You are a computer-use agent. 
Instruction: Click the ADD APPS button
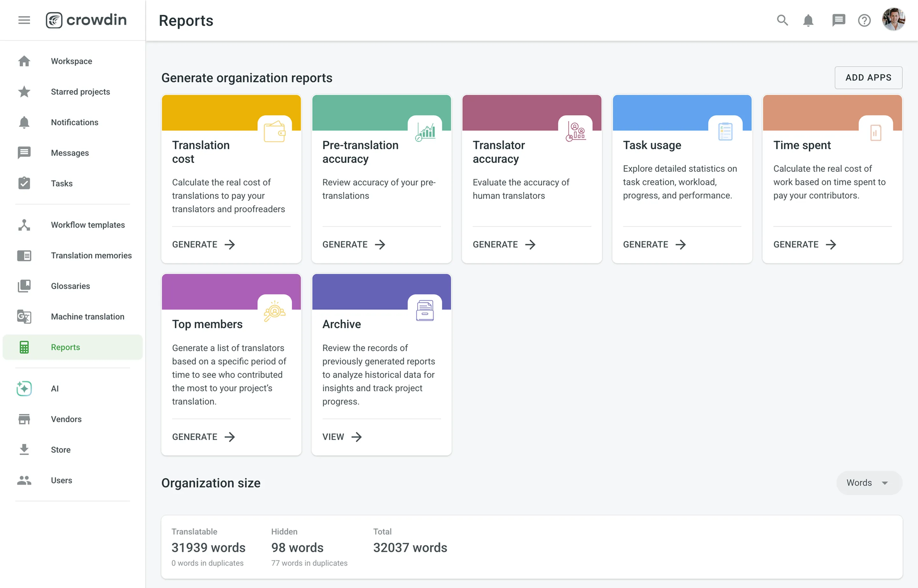(868, 77)
